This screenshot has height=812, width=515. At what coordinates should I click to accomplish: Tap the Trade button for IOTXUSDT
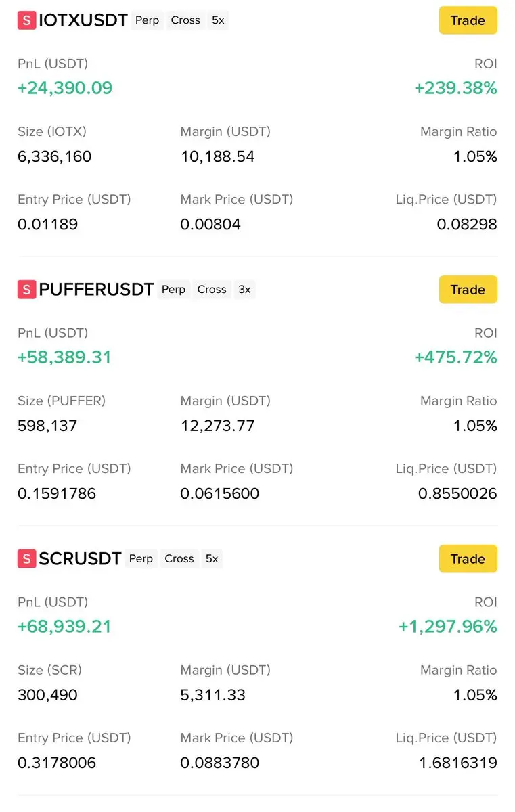point(468,20)
